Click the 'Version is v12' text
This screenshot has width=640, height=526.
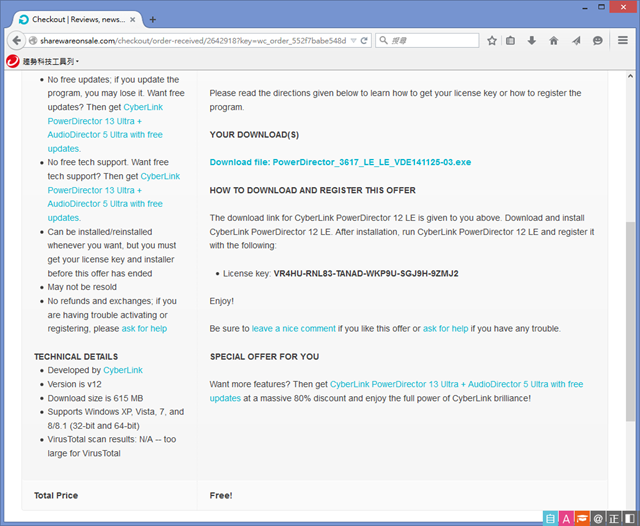[74, 384]
